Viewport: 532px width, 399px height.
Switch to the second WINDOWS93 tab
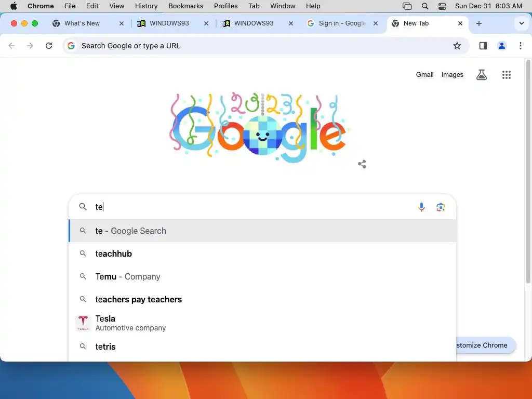pyautogui.click(x=254, y=23)
